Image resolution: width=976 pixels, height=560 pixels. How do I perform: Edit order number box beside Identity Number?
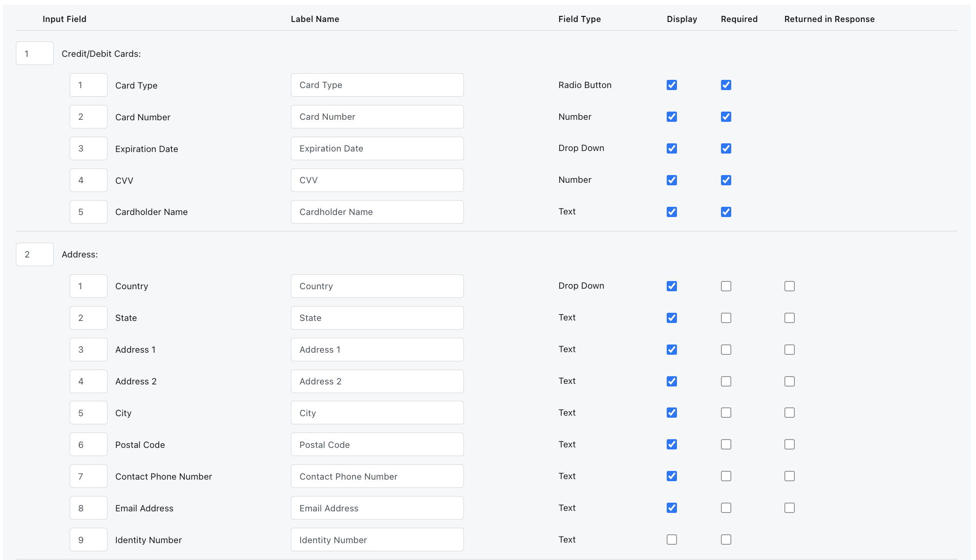[89, 540]
